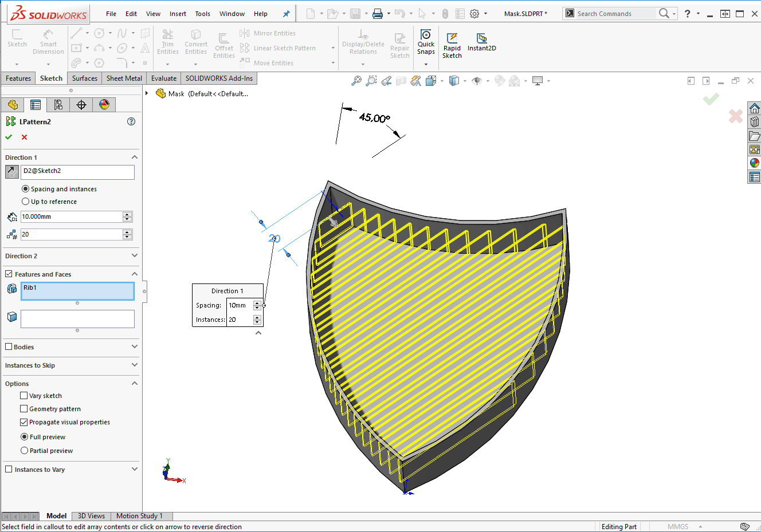Click the green OK checkmark under LPattern2
The height and width of the screenshot is (532, 761).
click(x=9, y=137)
